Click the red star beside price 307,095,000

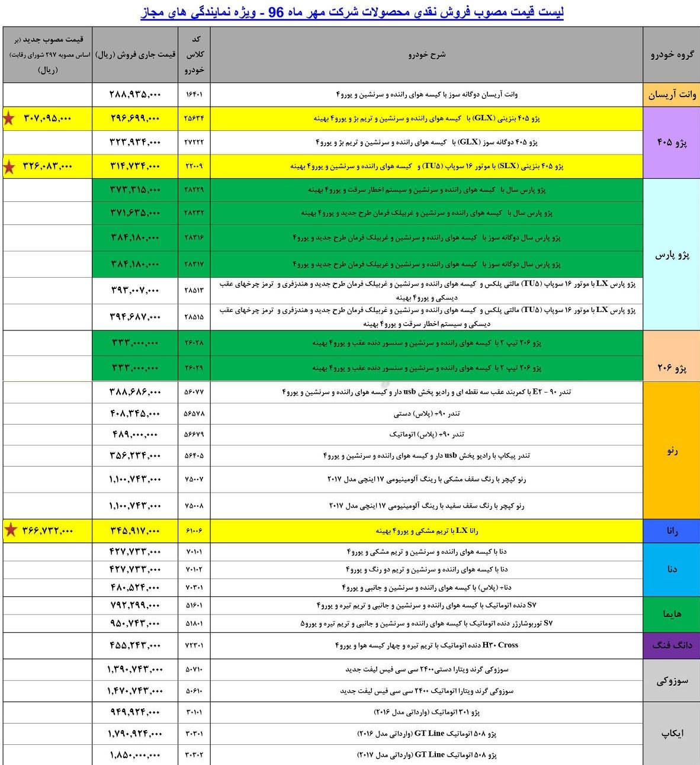click(9, 118)
